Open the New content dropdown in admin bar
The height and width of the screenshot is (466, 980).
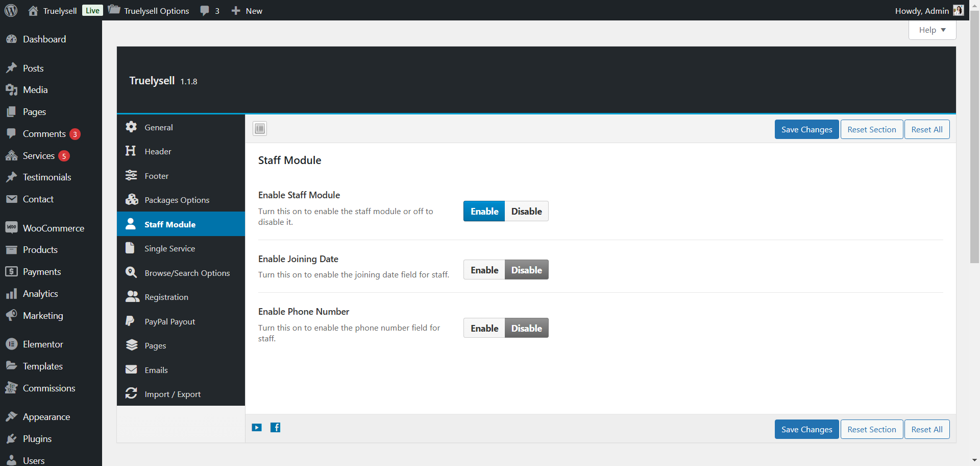click(247, 11)
